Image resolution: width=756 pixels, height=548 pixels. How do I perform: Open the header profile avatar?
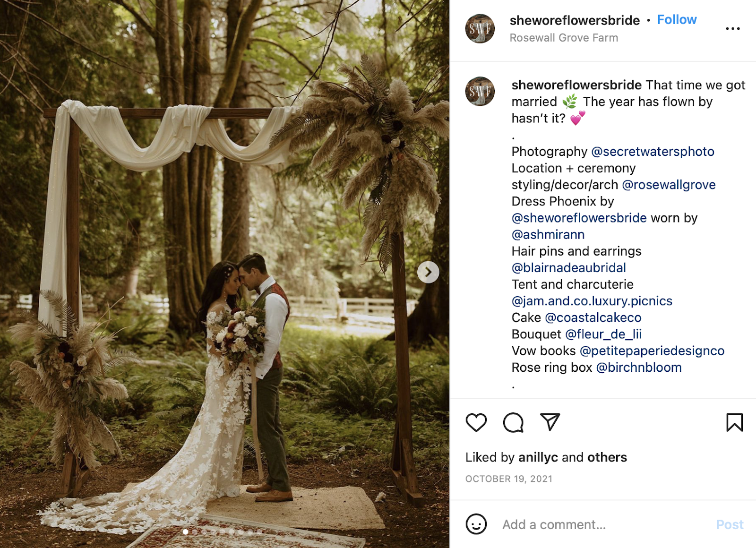click(480, 28)
